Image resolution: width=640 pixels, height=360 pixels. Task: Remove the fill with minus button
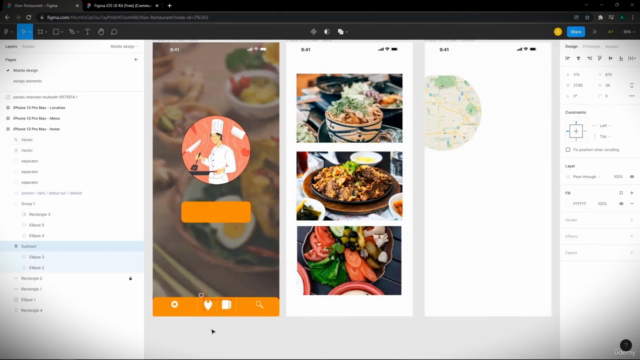pos(632,204)
